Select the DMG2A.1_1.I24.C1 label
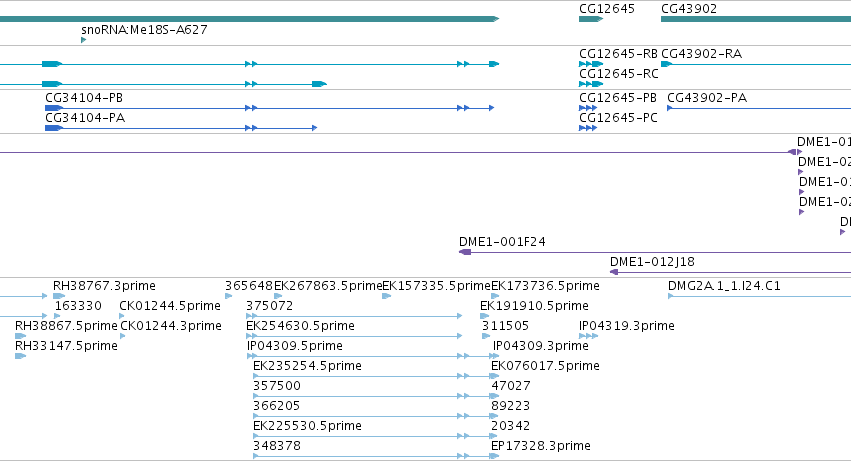Screen dimensions: 851x461 (x=725, y=286)
